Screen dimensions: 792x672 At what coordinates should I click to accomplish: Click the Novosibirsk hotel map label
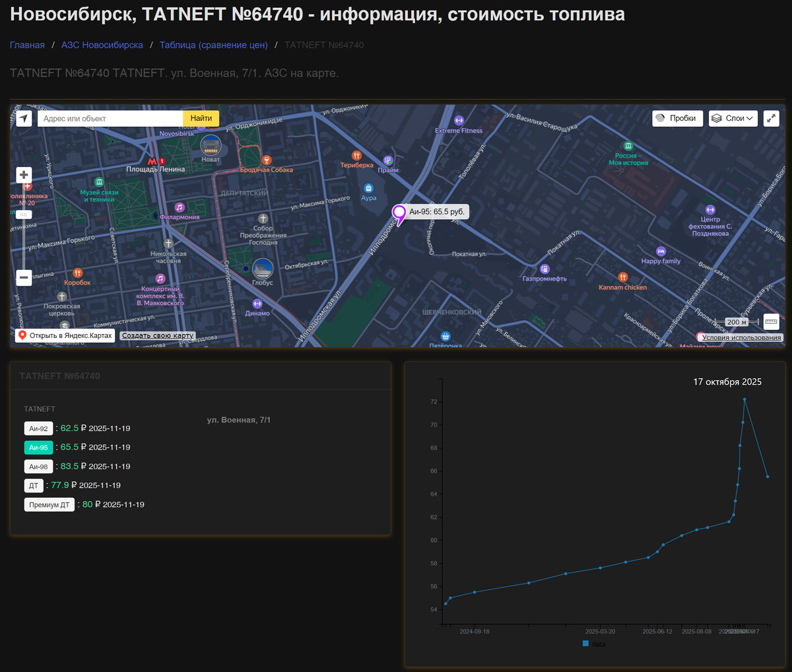(x=177, y=133)
